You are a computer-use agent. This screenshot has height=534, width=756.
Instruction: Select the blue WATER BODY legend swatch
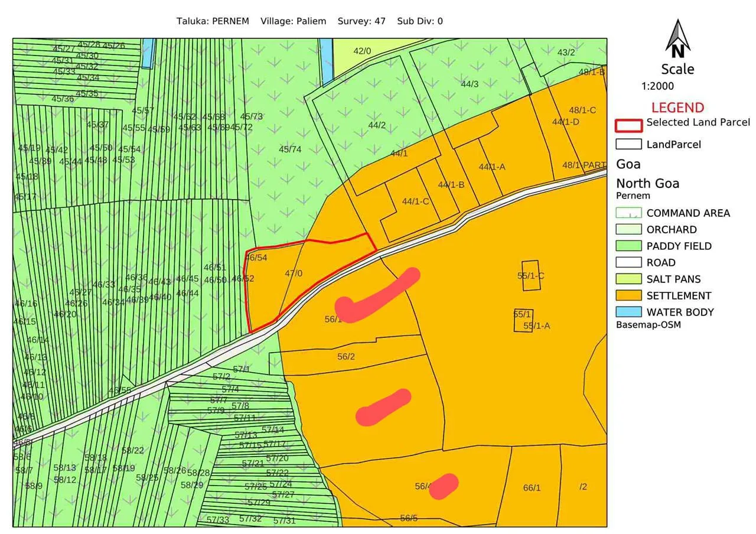point(628,312)
